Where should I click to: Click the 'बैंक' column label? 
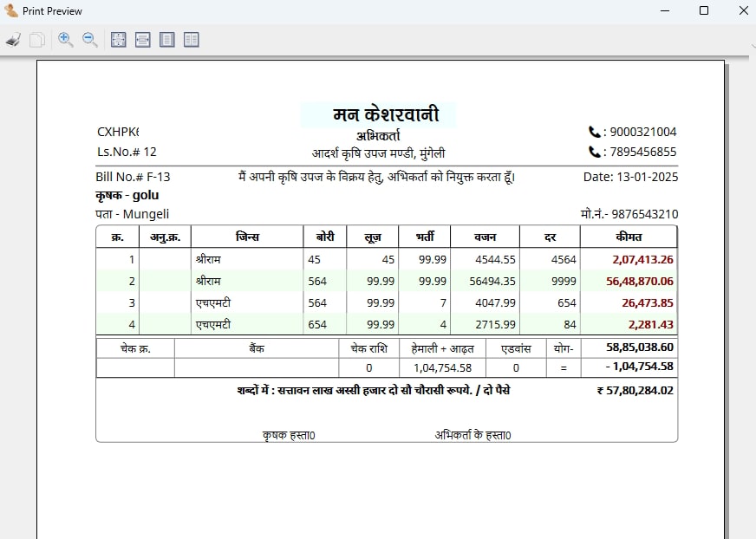[x=257, y=348]
